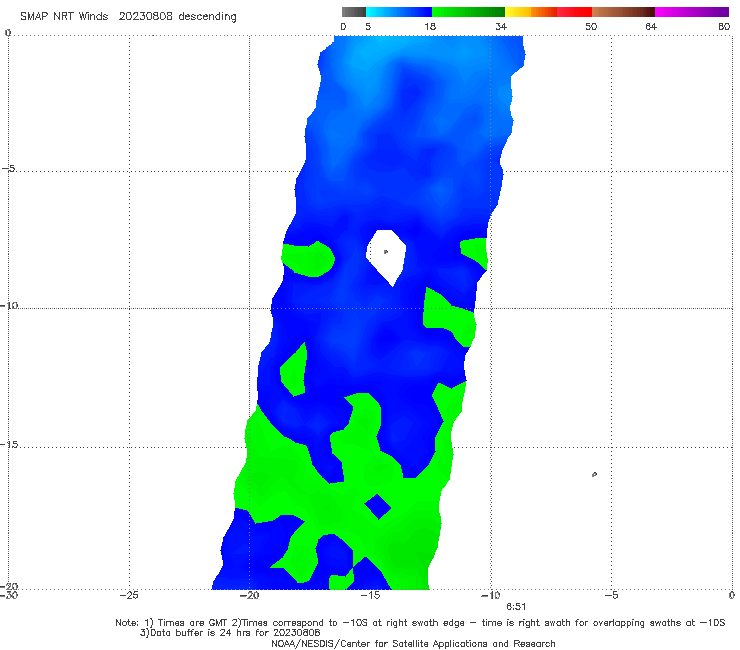The image size is (740, 650).
Task: Pick the brown segment of the color bar
Action: [623, 12]
